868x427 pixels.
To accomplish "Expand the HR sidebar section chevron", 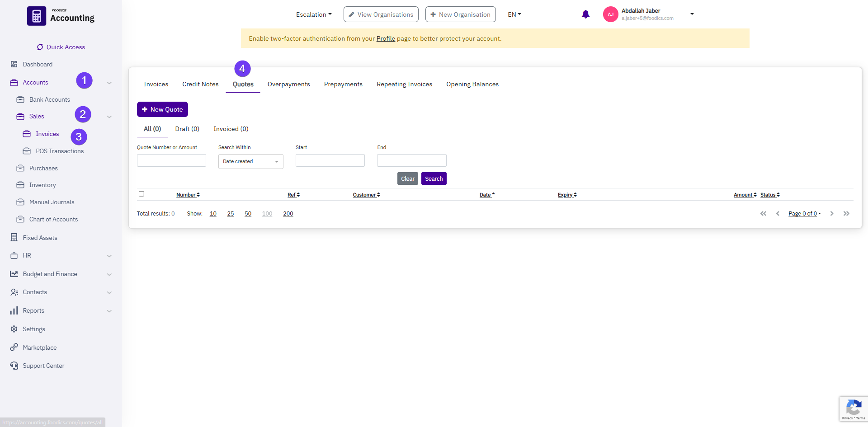I will click(109, 256).
